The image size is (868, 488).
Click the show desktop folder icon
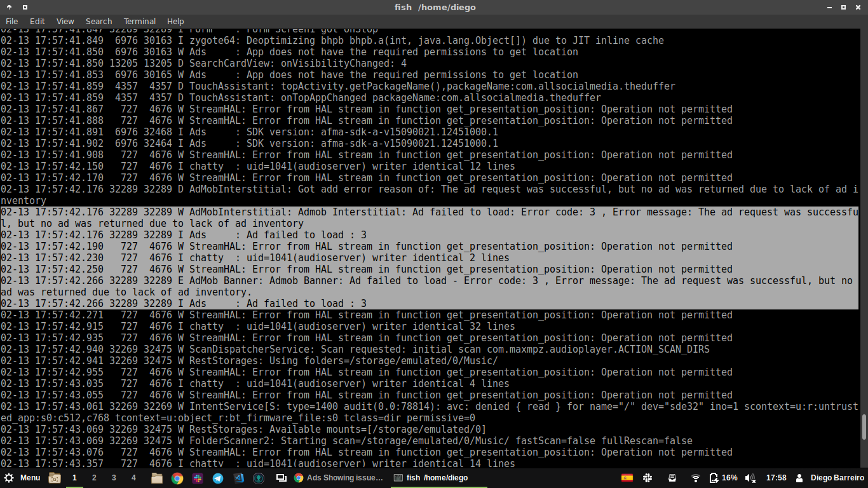coord(55,478)
